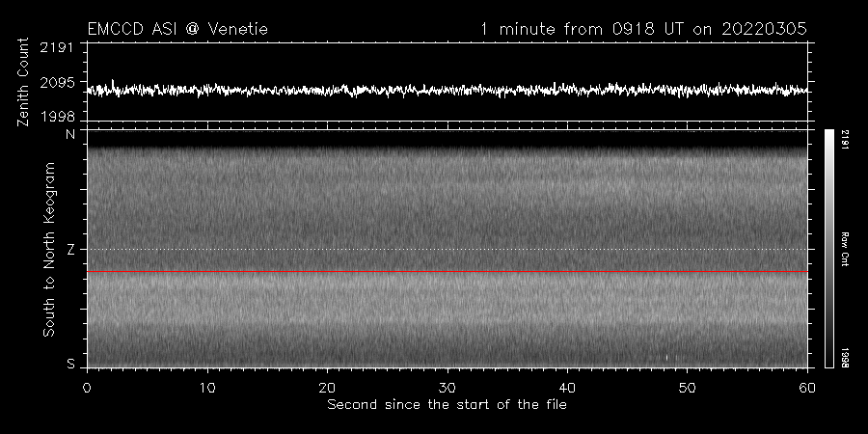Screen dimensions: 868x434
Task: Click the red horizontal line in the keogram
Action: coord(448,272)
